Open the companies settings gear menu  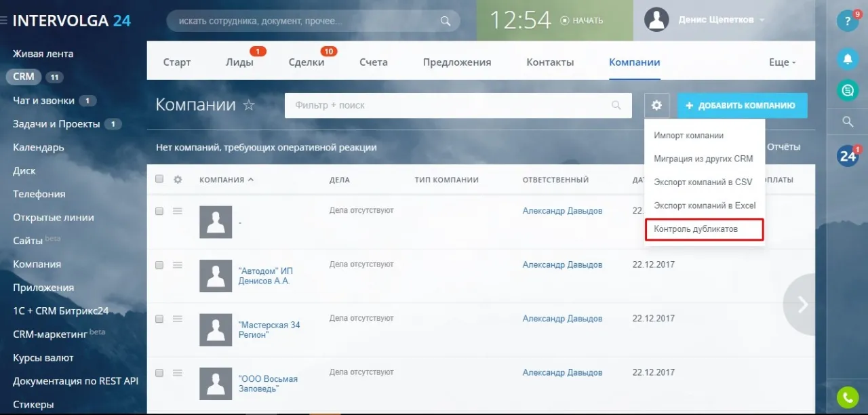(656, 105)
